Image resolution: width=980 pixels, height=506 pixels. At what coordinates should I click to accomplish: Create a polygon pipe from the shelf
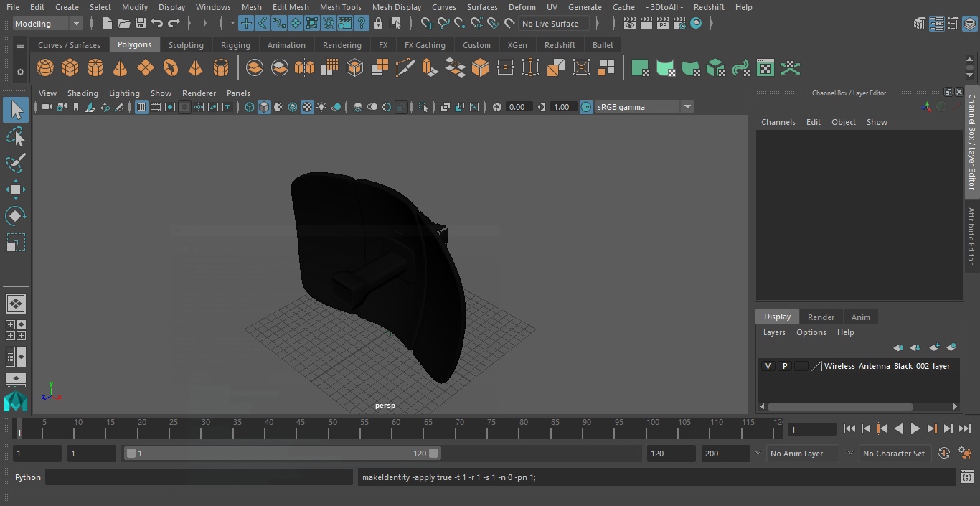[x=221, y=68]
